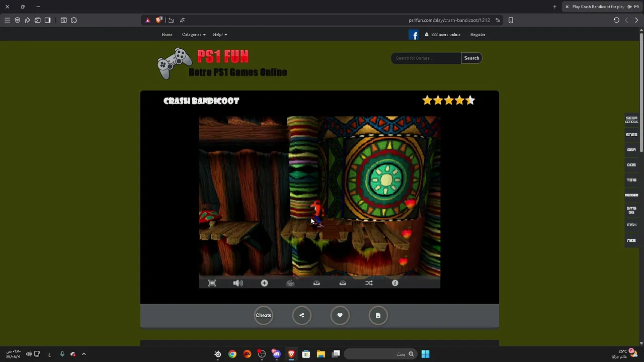Toggle fullscreen mode in emulator toolbar
This screenshot has width=644, height=362.
[x=212, y=283]
